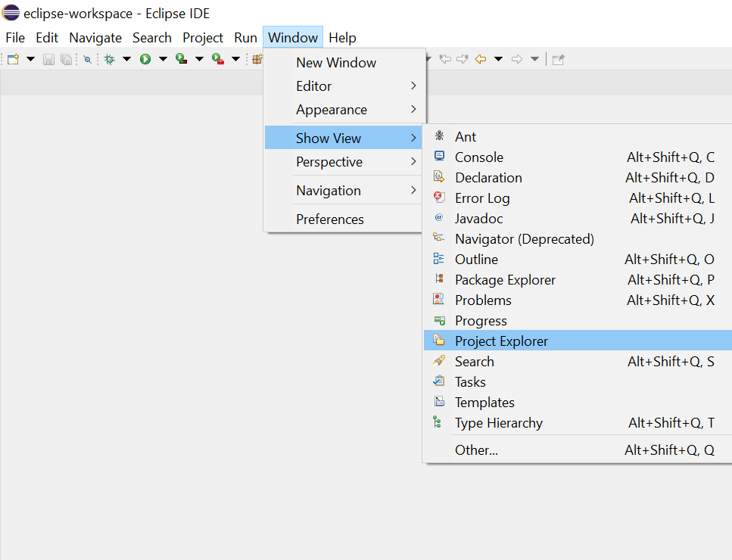Click the Progress view icon

coord(439,320)
